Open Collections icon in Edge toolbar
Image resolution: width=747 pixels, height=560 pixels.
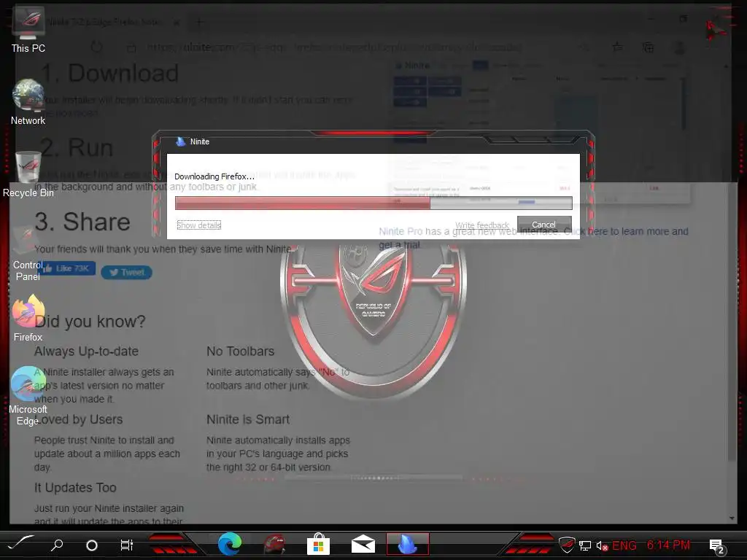coord(648,47)
